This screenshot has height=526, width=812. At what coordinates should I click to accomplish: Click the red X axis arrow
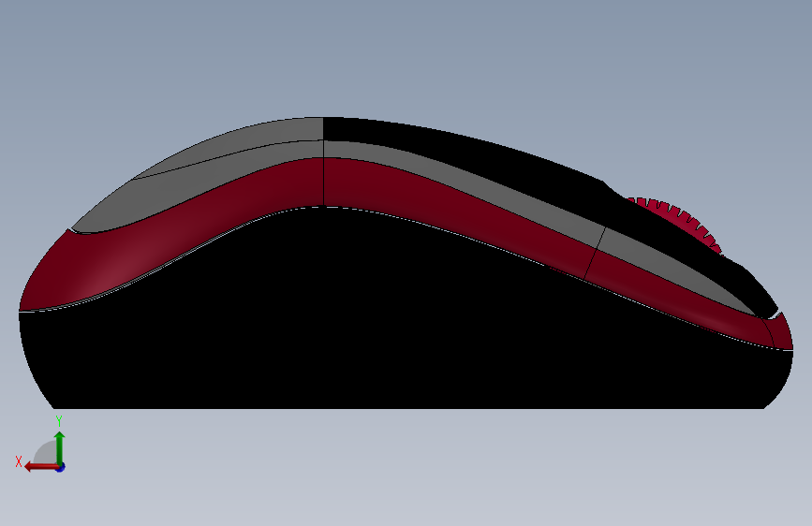[x=40, y=467]
